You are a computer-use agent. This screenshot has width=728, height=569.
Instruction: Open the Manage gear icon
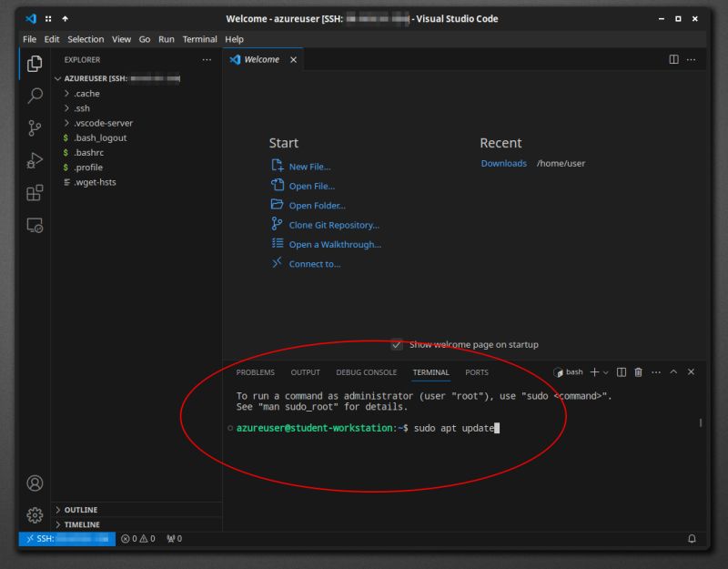click(x=35, y=515)
